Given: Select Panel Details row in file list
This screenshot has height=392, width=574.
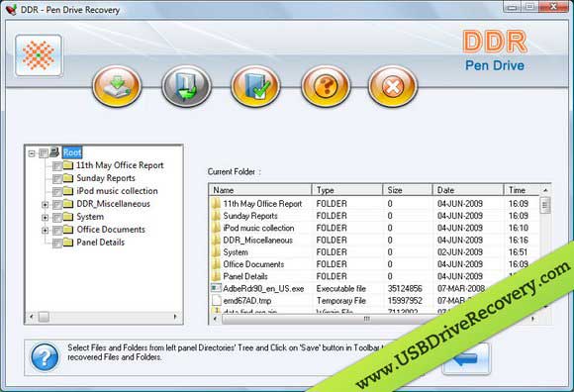Looking at the screenshot, I should coord(374,276).
